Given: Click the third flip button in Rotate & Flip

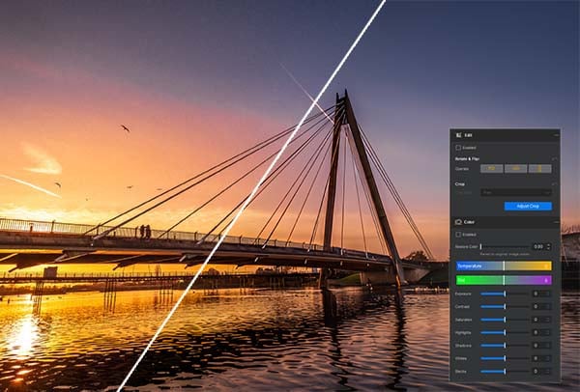Looking at the screenshot, I should [x=540, y=168].
